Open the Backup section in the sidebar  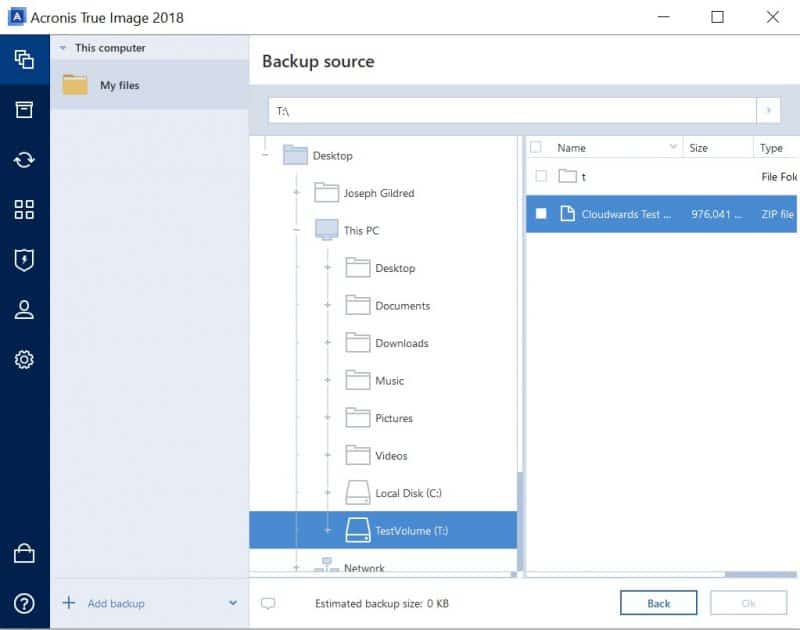point(24,60)
